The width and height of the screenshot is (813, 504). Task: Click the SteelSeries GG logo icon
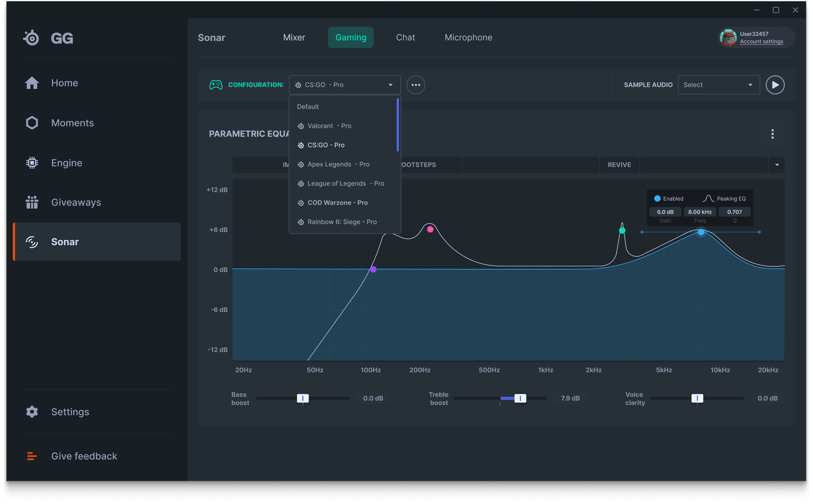[31, 38]
